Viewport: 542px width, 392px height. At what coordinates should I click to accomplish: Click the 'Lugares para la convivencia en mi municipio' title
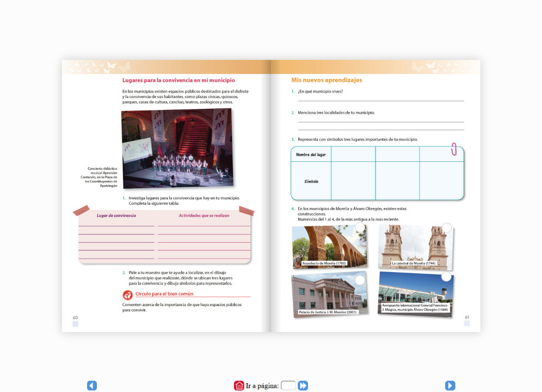(178, 80)
